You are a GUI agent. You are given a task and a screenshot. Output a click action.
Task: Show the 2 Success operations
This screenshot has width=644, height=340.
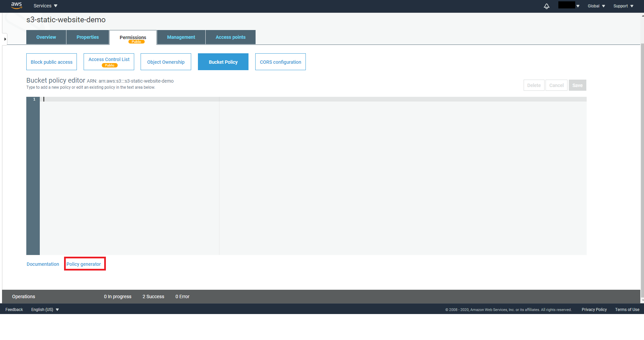click(153, 296)
